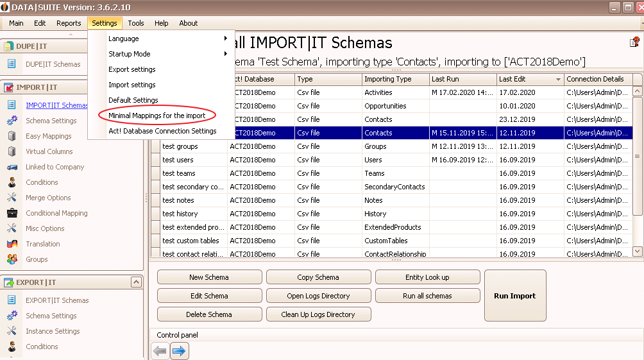Click Clean Up Logs Directory button

(318, 314)
